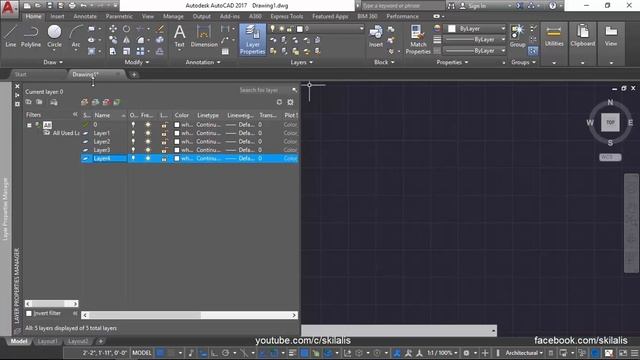Enable the Invert filter checkbox

point(29,313)
